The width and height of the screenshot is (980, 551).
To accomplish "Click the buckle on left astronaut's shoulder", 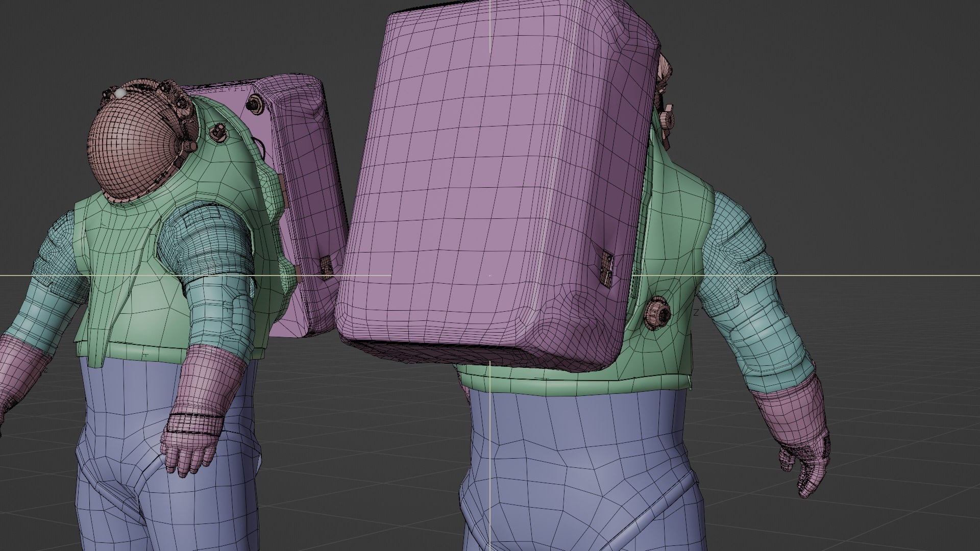I will [x=218, y=132].
